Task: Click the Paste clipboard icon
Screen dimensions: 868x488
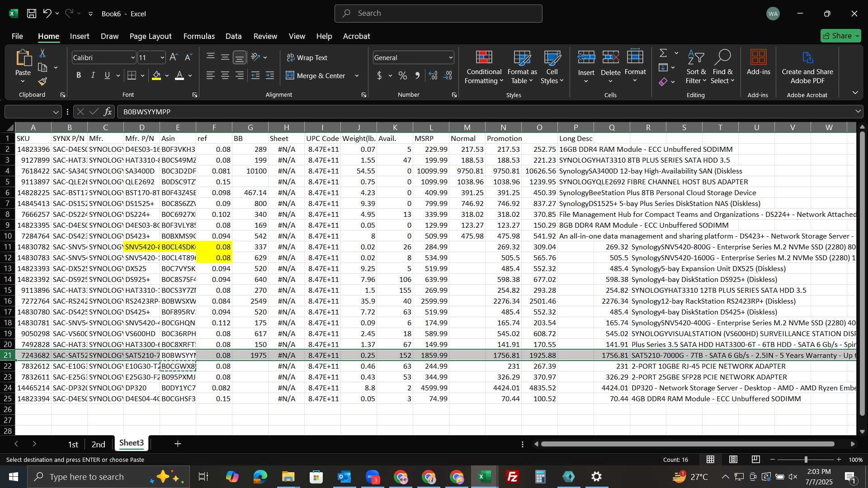Action: click(23, 58)
